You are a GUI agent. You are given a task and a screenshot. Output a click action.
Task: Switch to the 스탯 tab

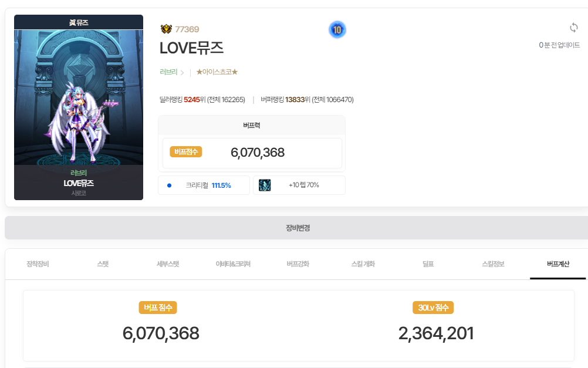[x=103, y=264]
